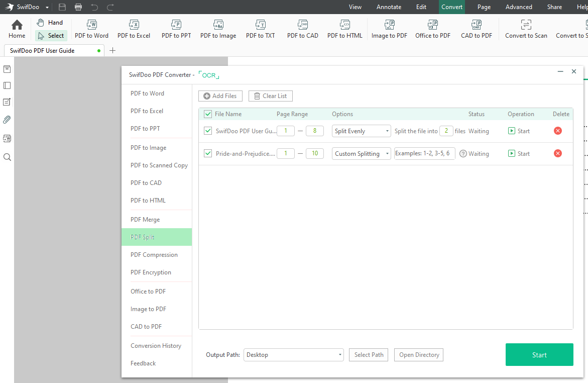Click Clear List button
Screen dimensions: 588x383
click(270, 96)
